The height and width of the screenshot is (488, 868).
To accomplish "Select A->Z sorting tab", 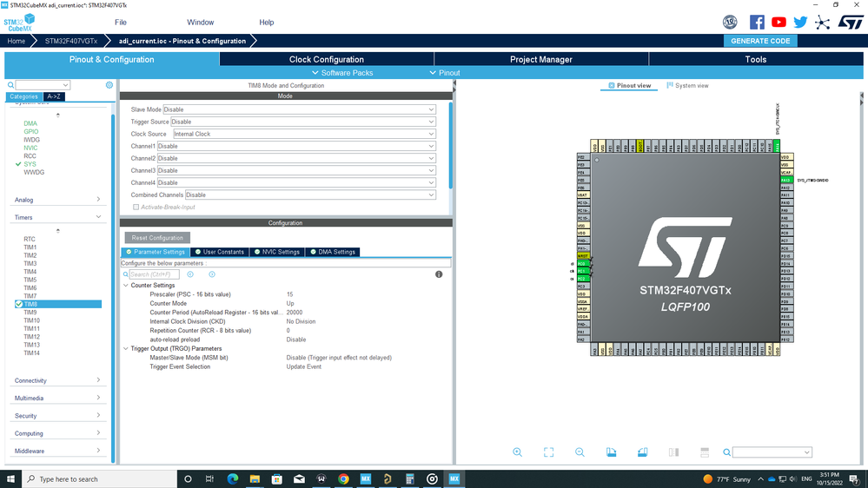I will [x=54, y=96].
